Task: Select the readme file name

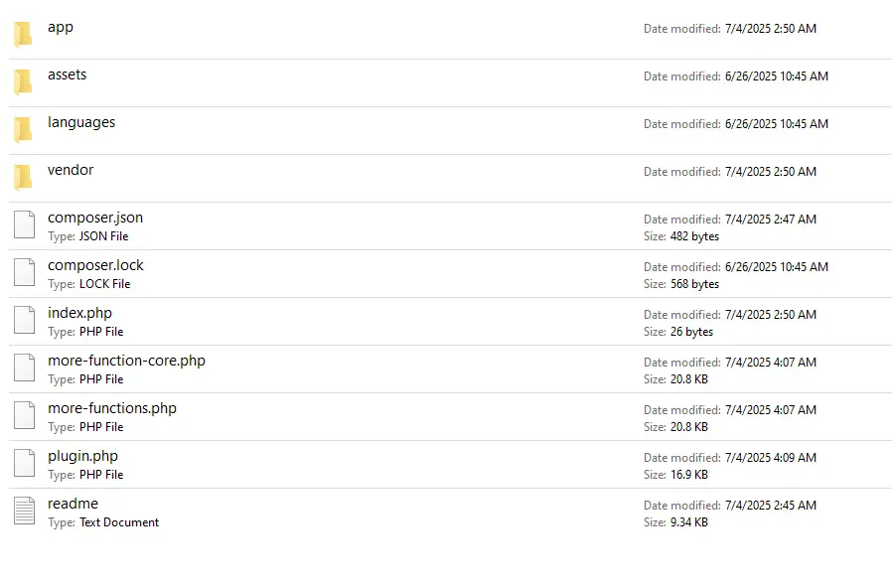Action: pos(73,505)
